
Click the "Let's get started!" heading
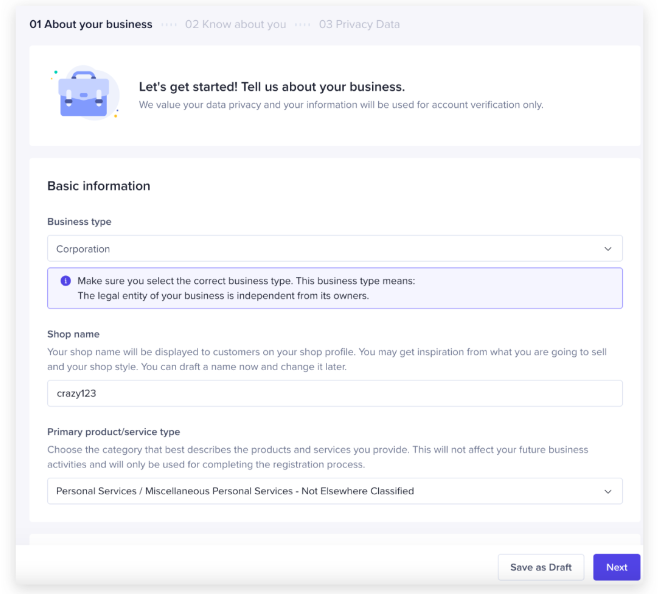click(x=271, y=87)
